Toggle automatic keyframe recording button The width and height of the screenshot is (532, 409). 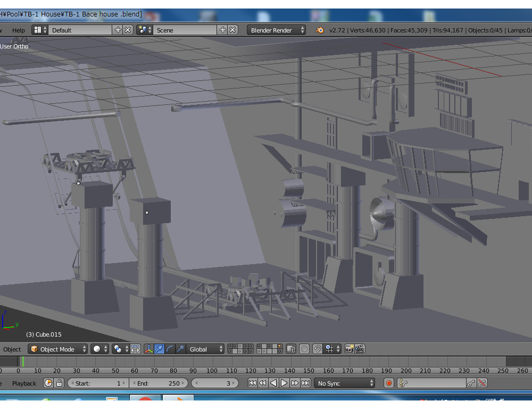(389, 383)
